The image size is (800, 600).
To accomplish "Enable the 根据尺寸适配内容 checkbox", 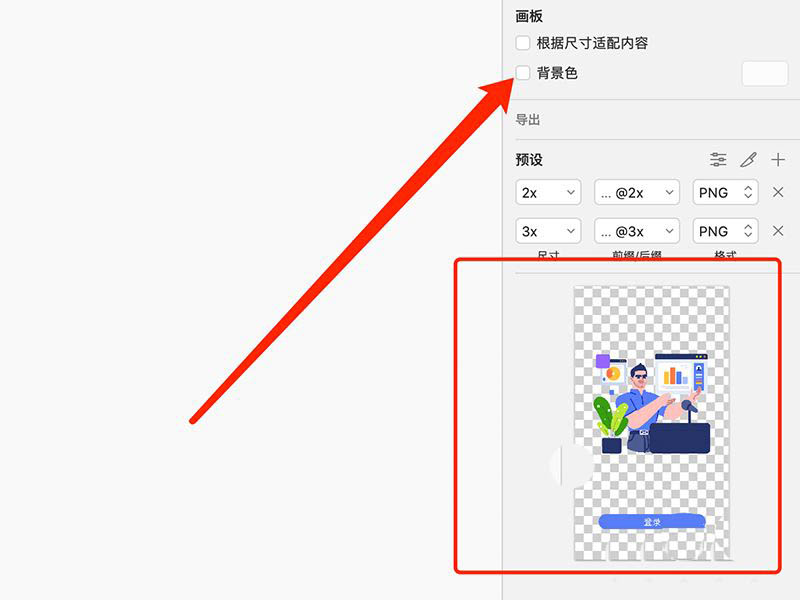I will pyautogui.click(x=522, y=43).
